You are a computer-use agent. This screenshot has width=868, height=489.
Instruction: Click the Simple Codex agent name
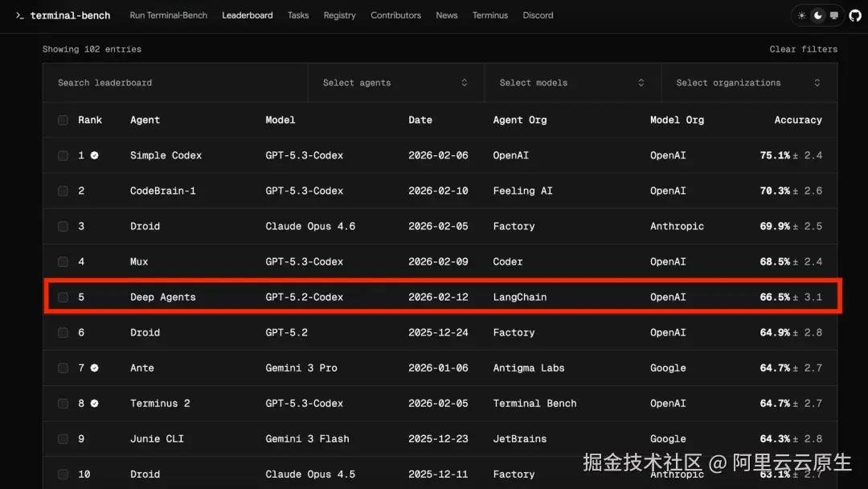tap(166, 155)
